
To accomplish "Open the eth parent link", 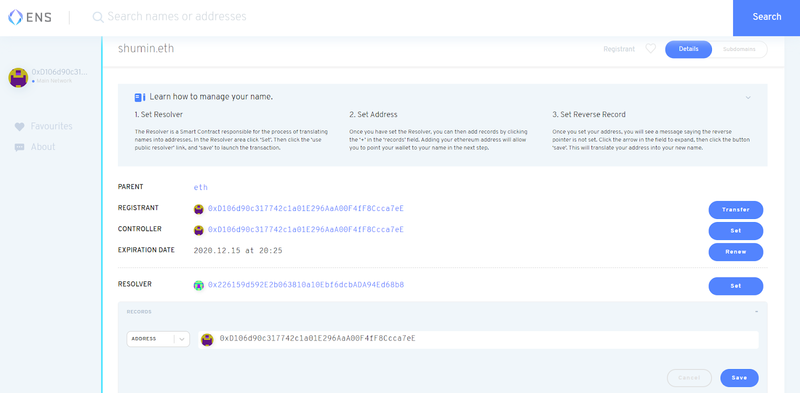I will tap(201, 187).
